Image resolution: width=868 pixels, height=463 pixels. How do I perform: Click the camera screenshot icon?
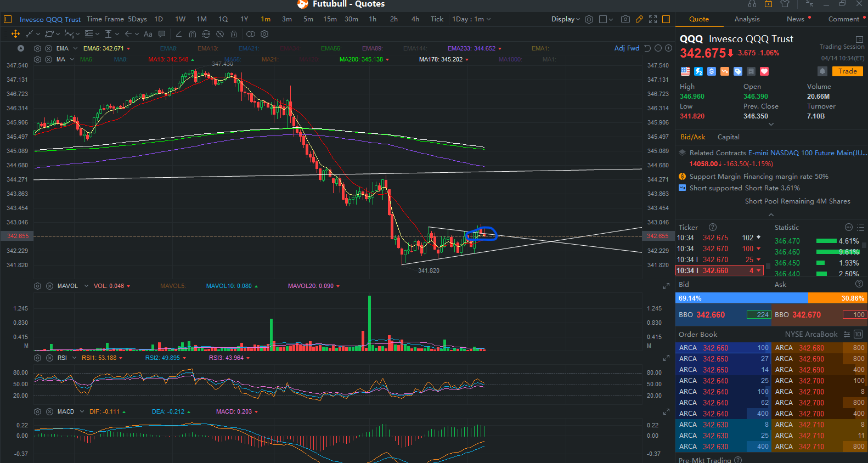click(x=625, y=19)
